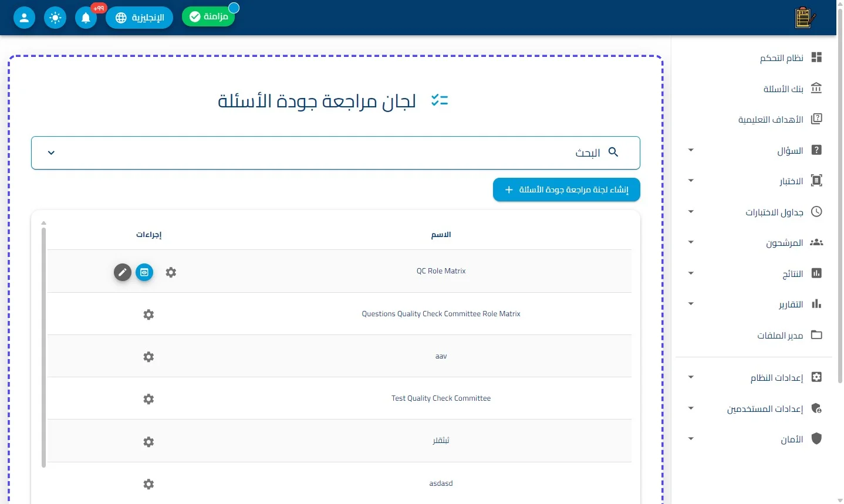Click the جداول الاختبارات clock icon
The height and width of the screenshot is (504, 844).
[816, 212]
